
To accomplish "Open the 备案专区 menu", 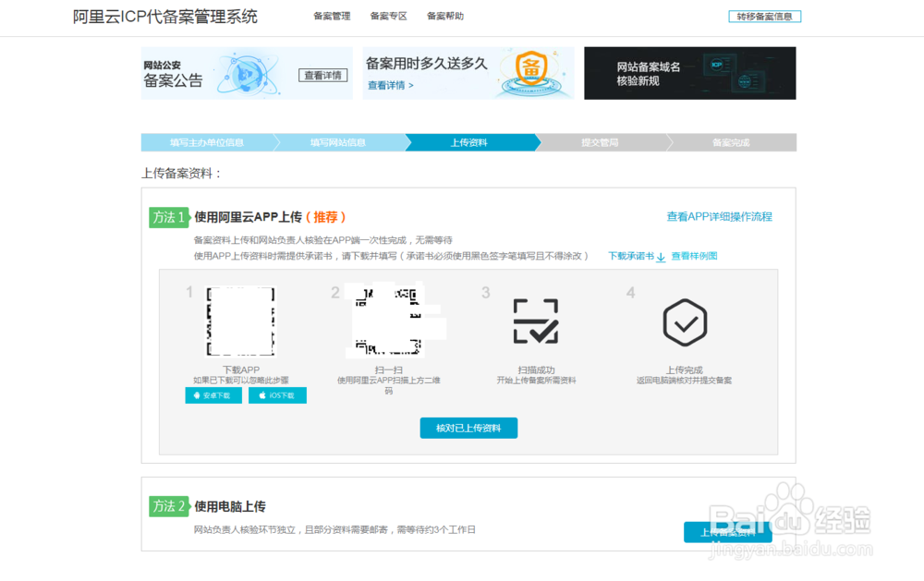I will 388,16.
